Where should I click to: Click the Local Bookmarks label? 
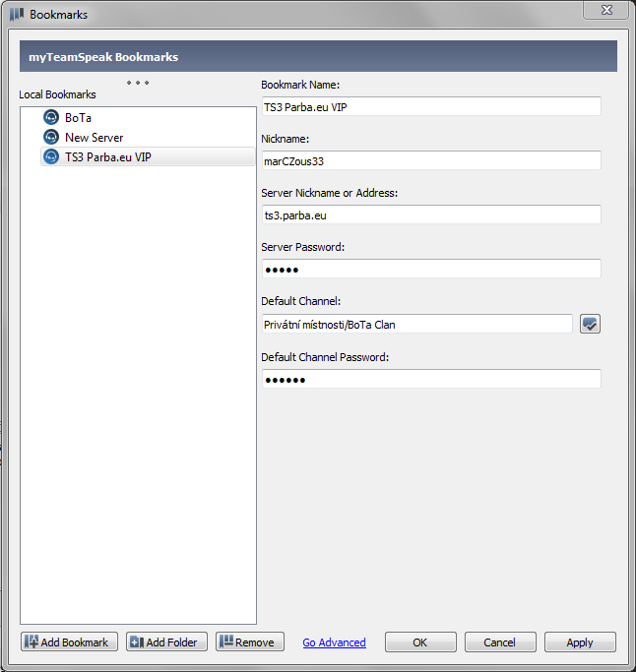[x=57, y=94]
